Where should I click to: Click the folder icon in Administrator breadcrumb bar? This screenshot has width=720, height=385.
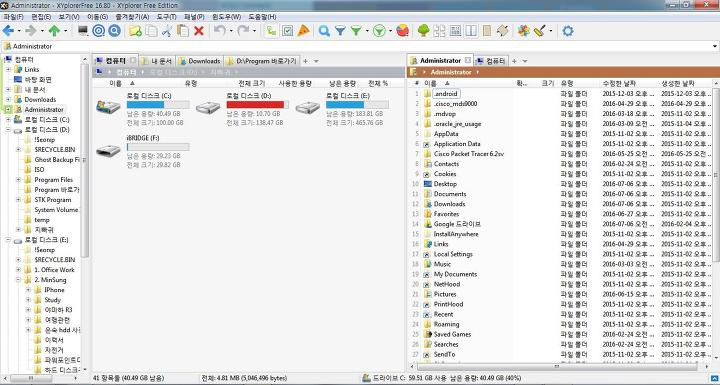point(413,72)
